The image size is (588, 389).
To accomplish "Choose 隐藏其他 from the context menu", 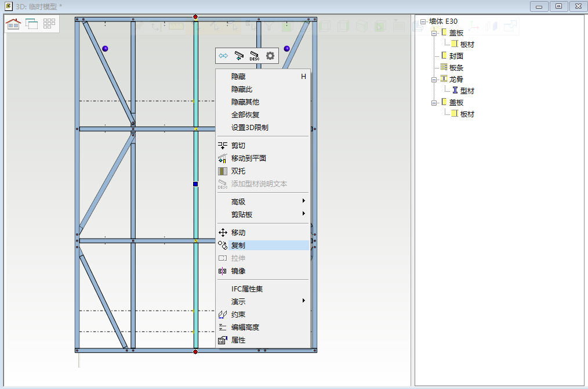I will coord(263,102).
